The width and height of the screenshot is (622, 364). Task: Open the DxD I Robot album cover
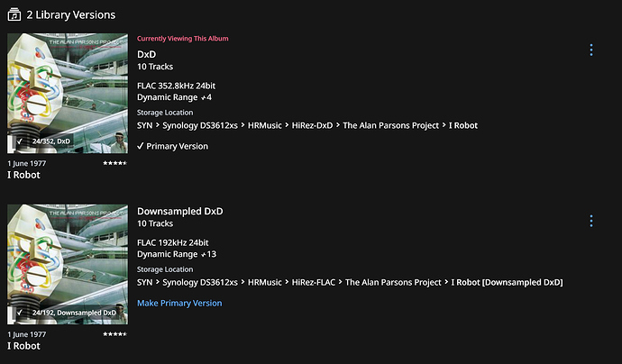pos(68,93)
